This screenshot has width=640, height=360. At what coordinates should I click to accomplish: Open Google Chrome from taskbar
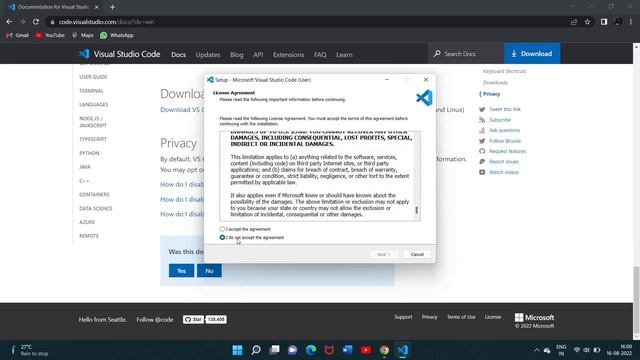(x=384, y=350)
